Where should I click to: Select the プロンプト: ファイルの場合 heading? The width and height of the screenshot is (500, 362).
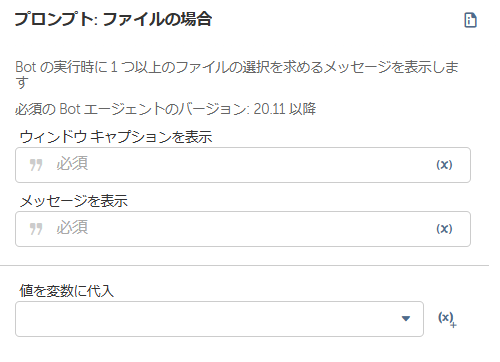(113, 19)
